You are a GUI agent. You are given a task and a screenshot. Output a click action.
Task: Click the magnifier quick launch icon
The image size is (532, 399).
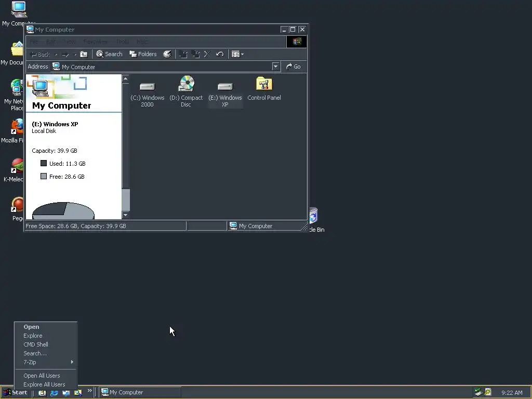point(78,393)
